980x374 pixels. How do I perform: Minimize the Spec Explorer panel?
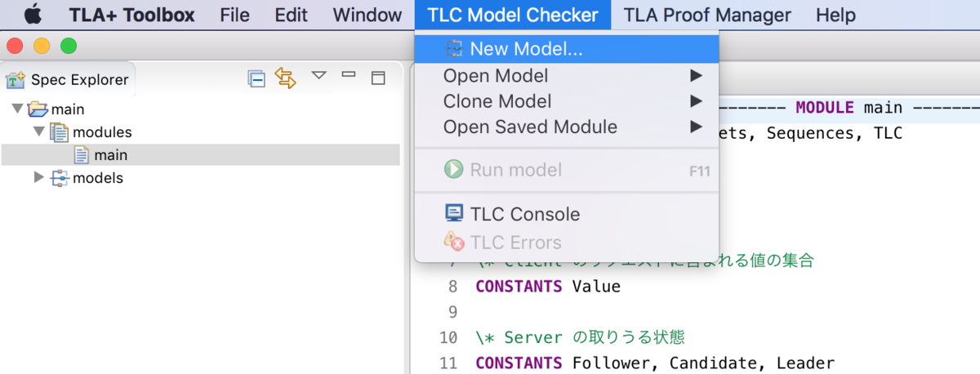pos(349,74)
